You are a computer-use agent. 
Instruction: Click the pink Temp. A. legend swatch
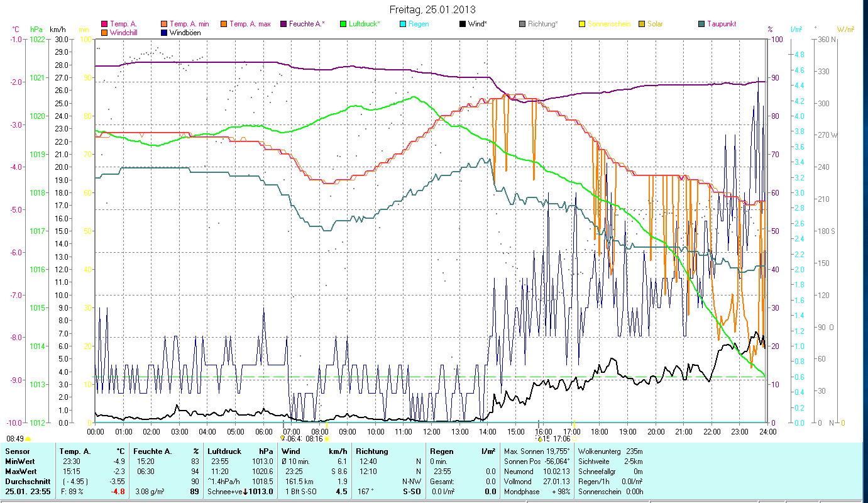104,24
